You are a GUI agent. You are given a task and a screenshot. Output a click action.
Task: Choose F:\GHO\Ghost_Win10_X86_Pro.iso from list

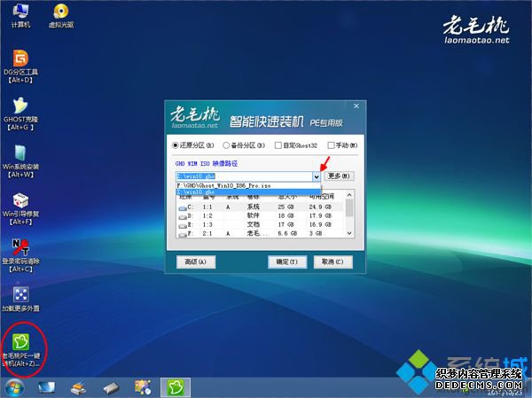click(x=248, y=186)
